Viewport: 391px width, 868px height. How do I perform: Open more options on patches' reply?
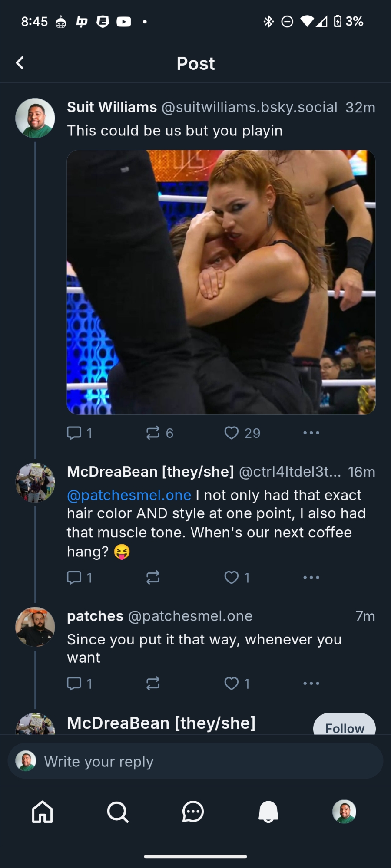point(311,684)
